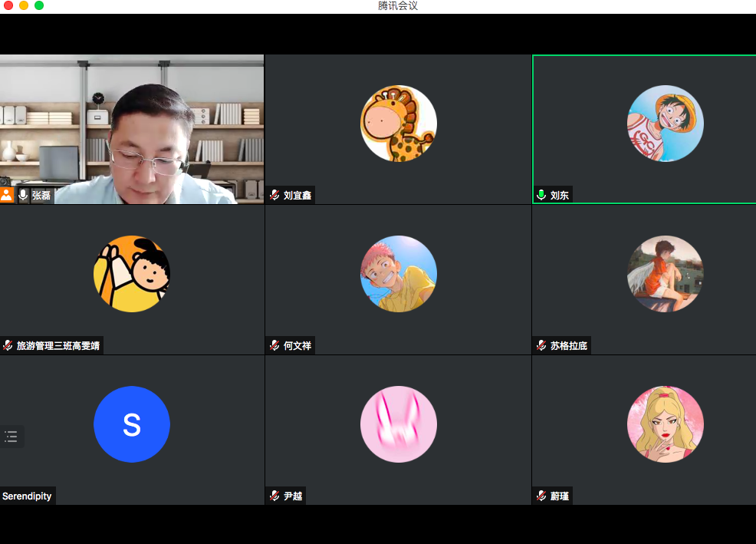Click the orange host icon beside 张磊

(x=7, y=195)
